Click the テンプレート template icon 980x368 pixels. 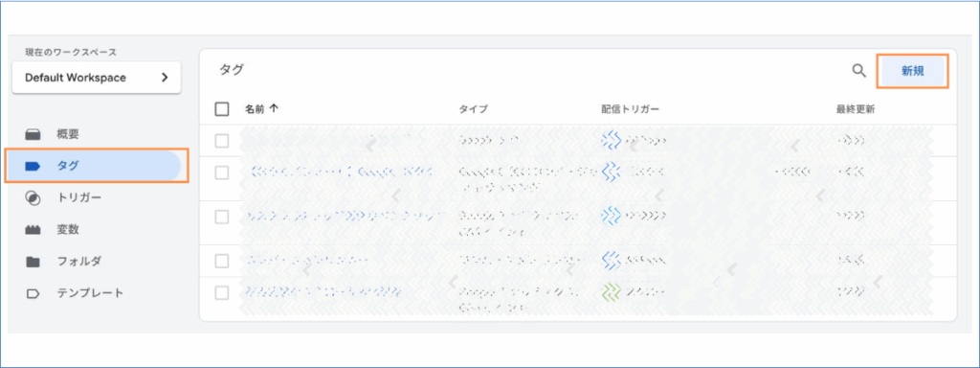pyautogui.click(x=33, y=293)
